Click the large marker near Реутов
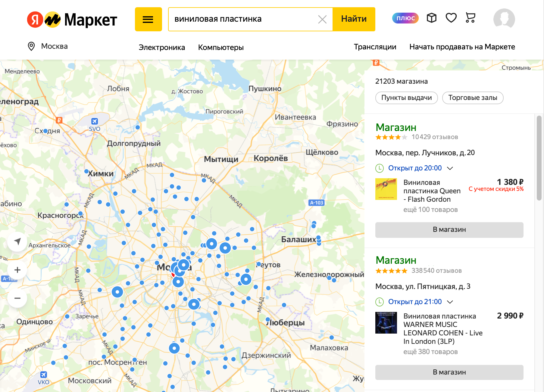 pos(246,279)
